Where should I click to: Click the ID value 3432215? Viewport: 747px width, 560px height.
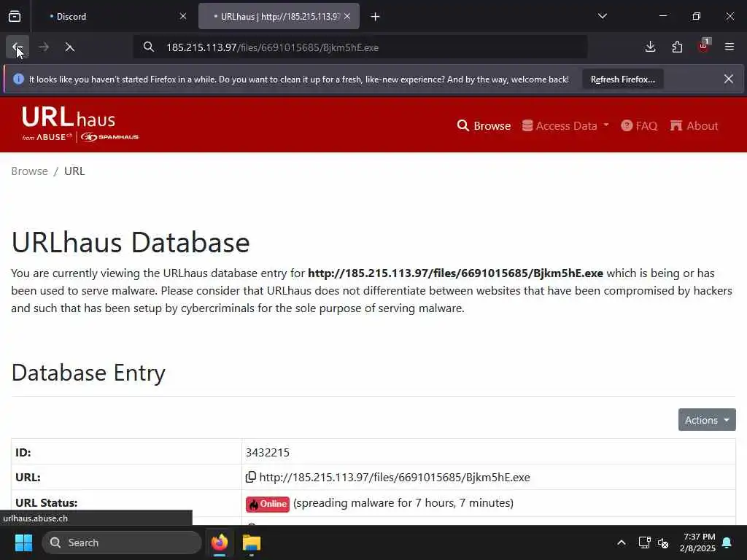coord(268,452)
